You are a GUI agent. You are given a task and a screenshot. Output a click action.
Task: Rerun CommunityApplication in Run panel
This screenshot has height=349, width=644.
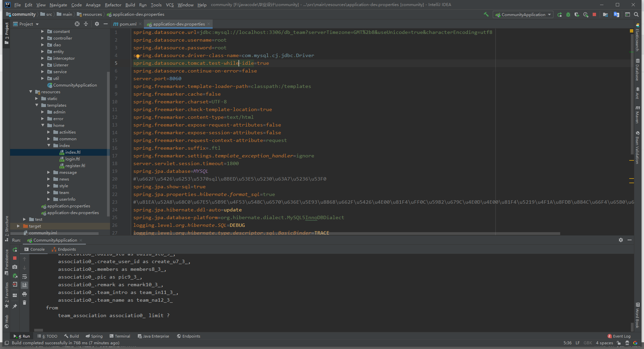tap(15, 249)
